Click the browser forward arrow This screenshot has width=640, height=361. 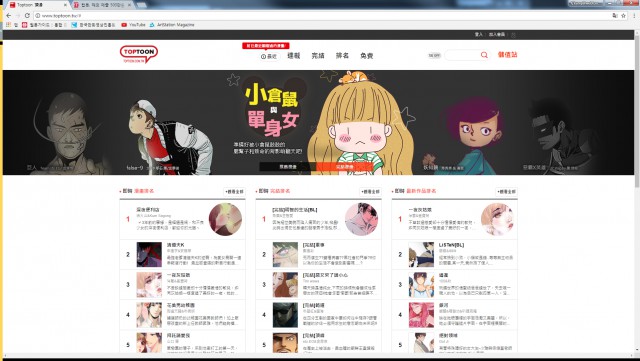(x=18, y=16)
